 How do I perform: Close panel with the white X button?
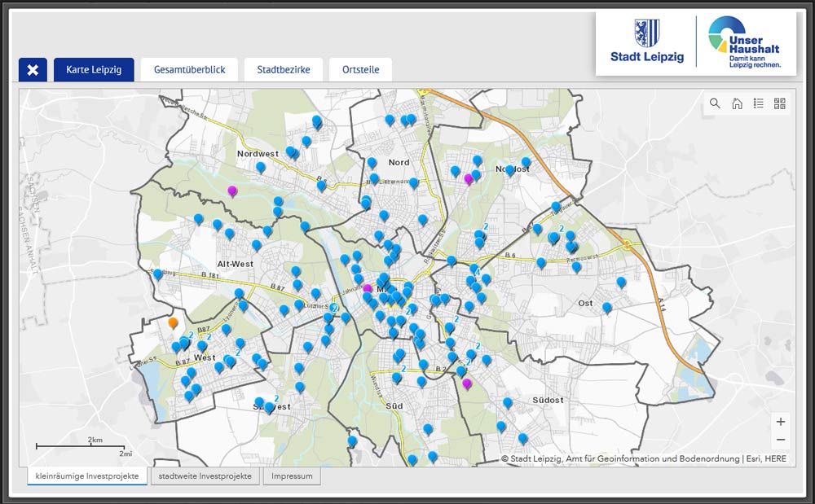point(33,70)
